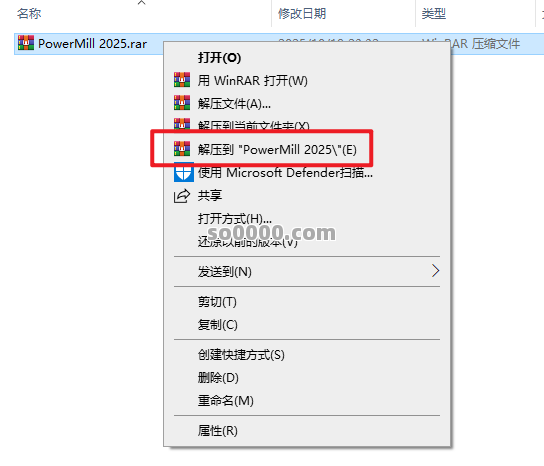Screen dimensions: 544x466
Task: Click WinRAR icon next to 解压文件(A)
Action: pos(182,103)
